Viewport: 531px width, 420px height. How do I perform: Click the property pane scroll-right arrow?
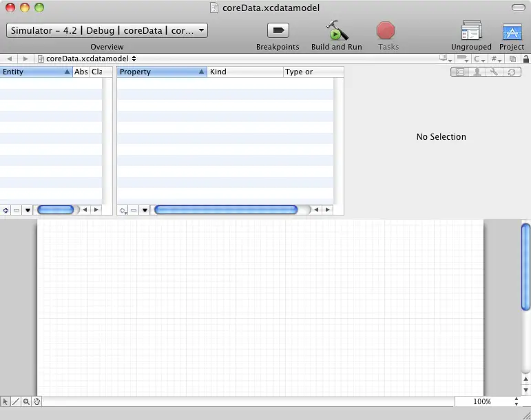[x=327, y=210]
